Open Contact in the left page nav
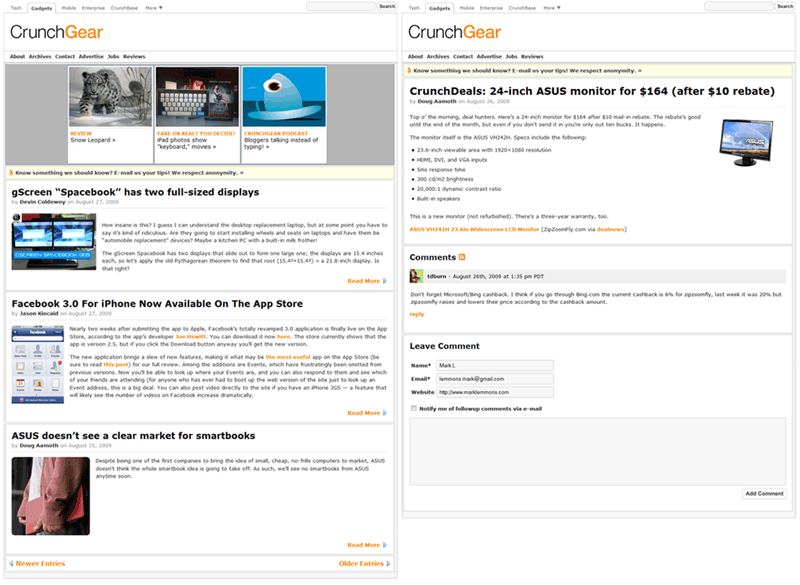 pos(65,57)
